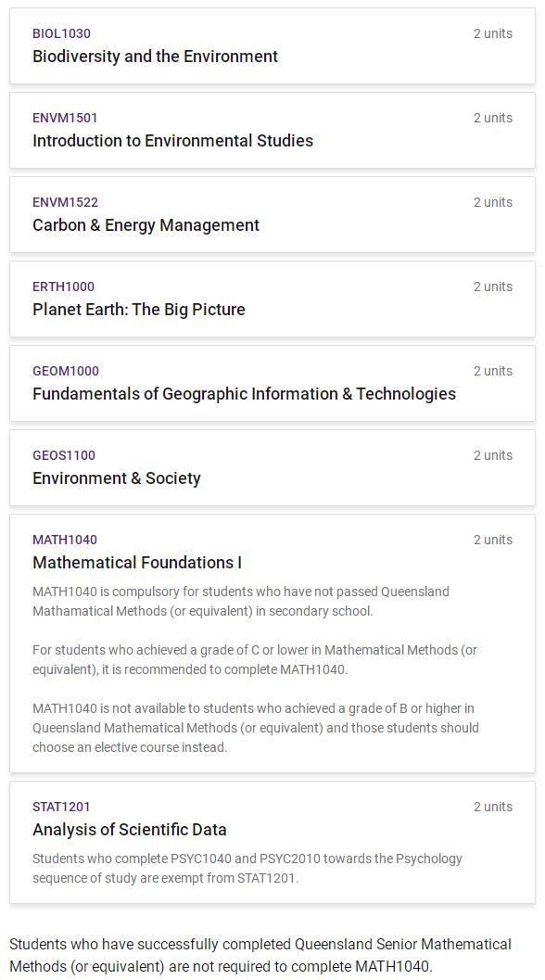Click the 2 units label on BIOL1030

(492, 33)
